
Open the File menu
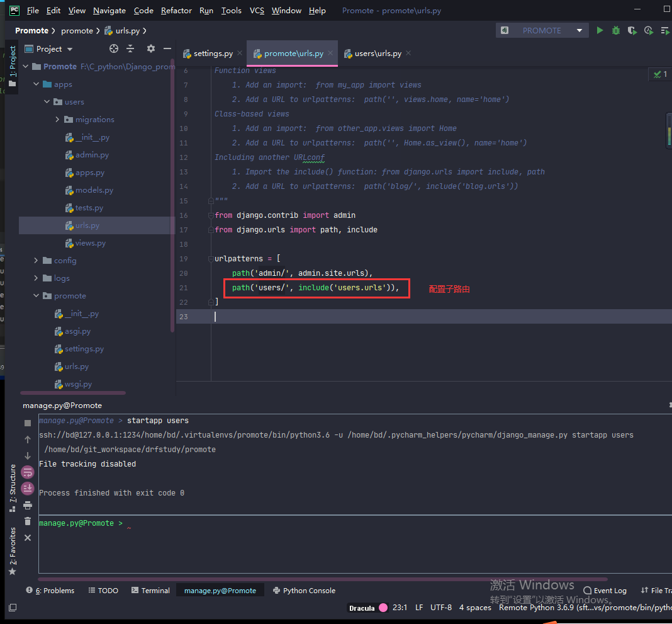(33, 10)
